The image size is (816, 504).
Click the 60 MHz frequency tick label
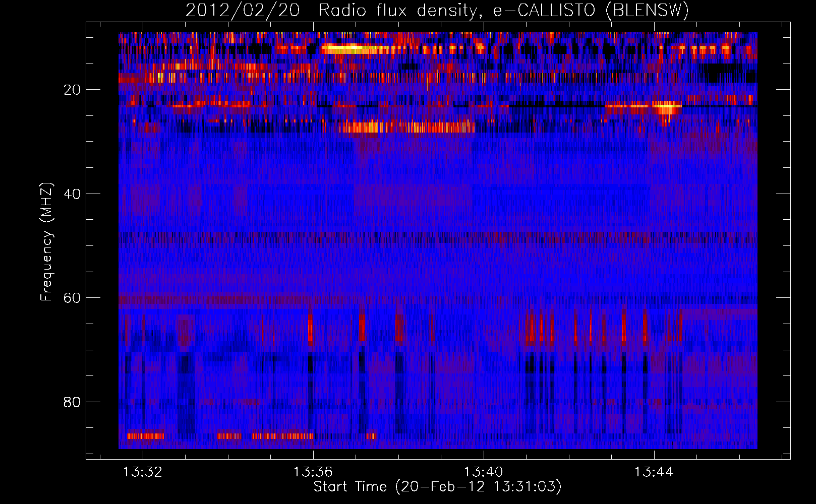tap(72, 298)
